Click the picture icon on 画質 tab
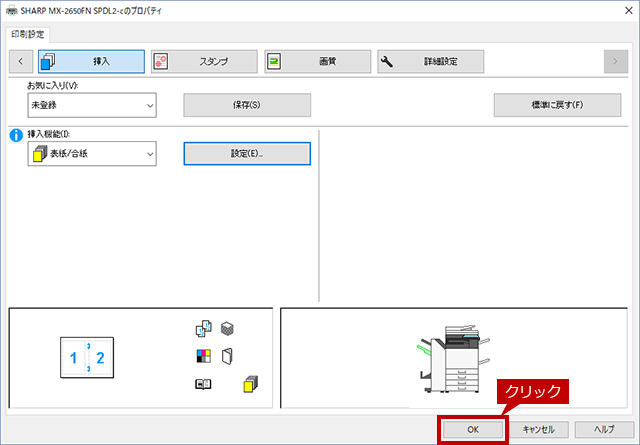 [274, 62]
